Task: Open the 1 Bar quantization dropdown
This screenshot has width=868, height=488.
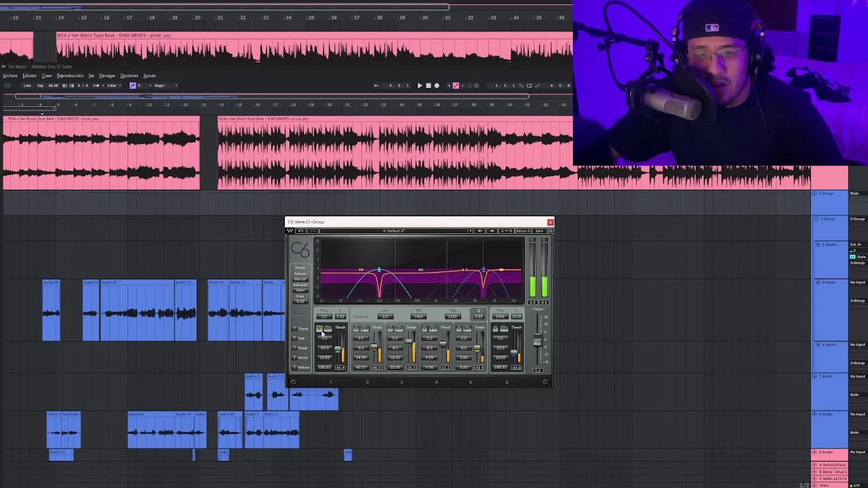Action: pyautogui.click(x=114, y=85)
